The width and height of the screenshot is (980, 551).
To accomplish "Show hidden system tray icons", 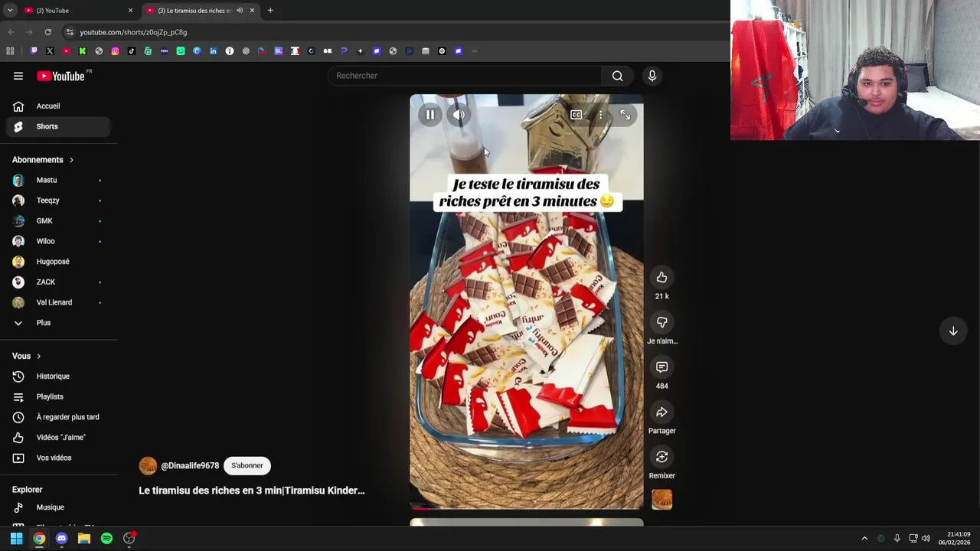I will pos(864,539).
